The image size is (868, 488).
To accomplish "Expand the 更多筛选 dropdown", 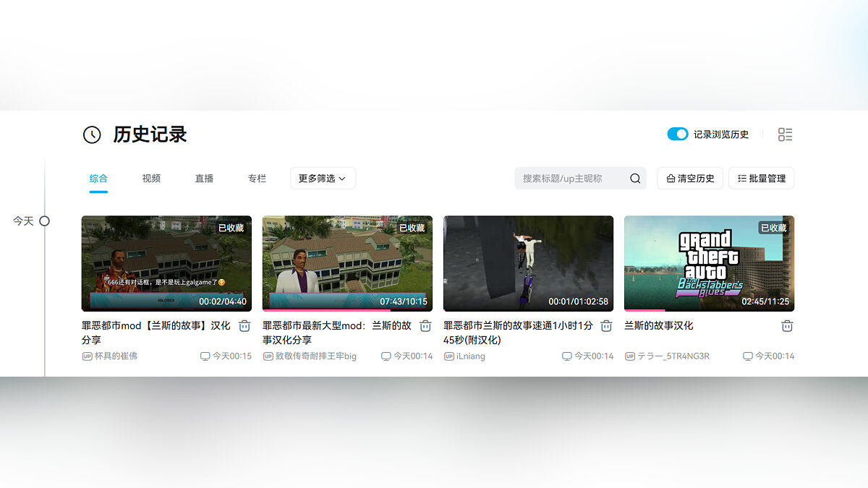I will [323, 179].
